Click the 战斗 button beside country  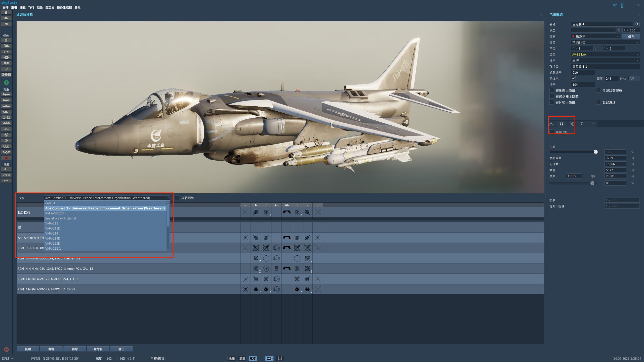[631, 36]
